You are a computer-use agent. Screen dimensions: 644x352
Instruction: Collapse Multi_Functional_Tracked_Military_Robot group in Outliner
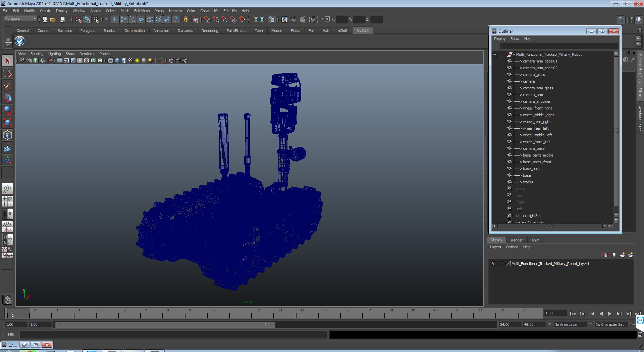click(x=494, y=54)
